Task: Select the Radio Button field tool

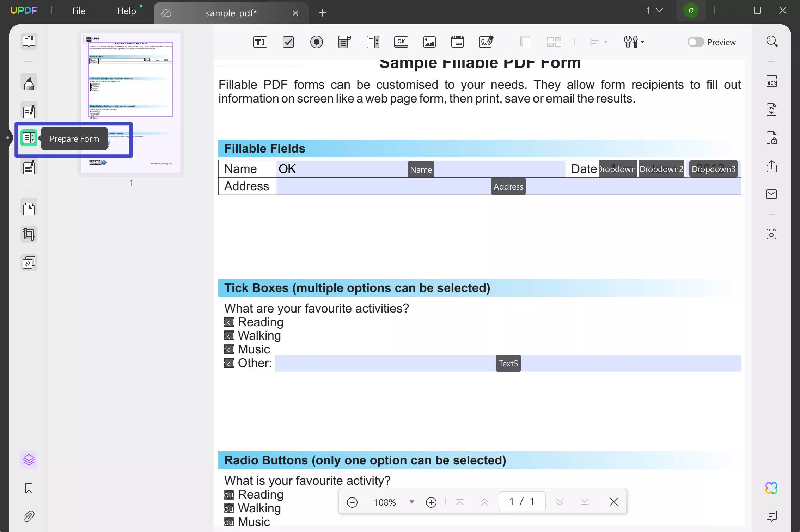Action: point(316,42)
